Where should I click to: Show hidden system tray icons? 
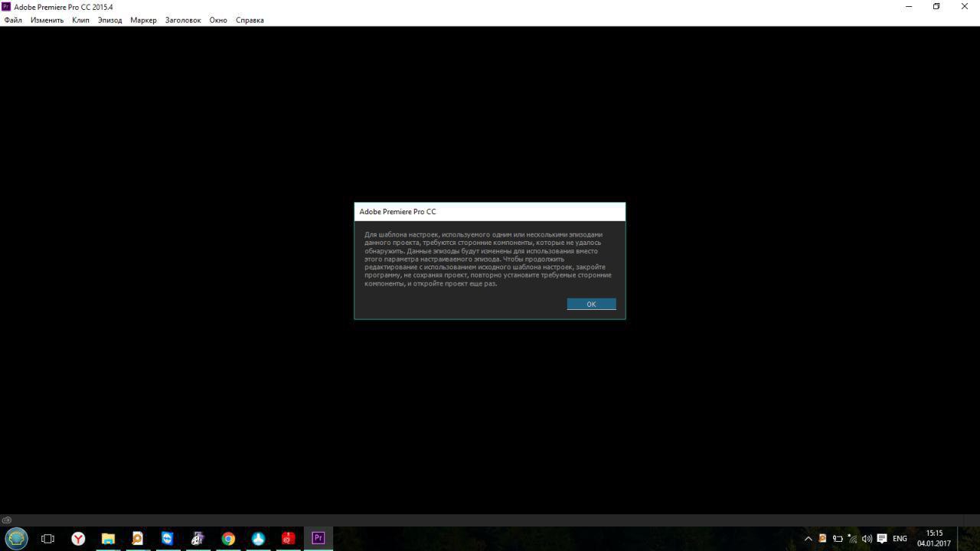tap(808, 539)
